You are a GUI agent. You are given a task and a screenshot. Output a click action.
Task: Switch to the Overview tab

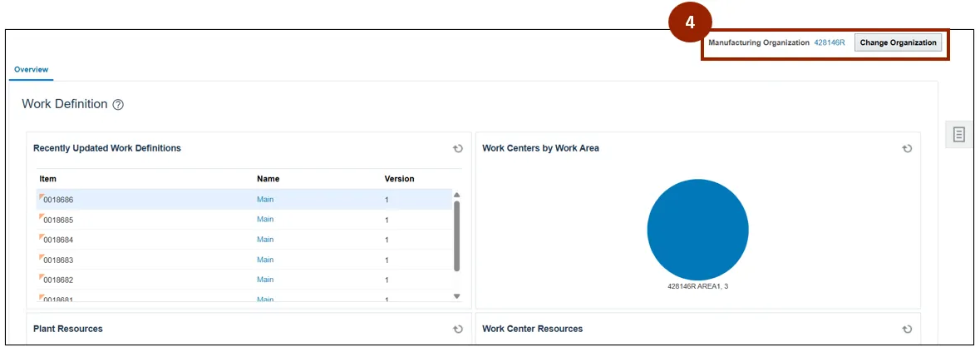coord(31,69)
